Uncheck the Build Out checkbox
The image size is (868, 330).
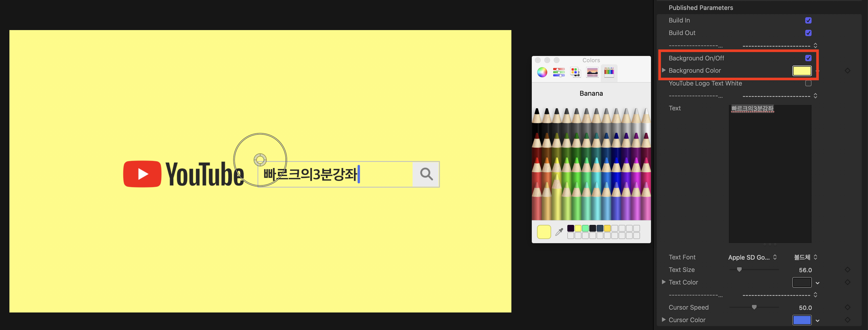click(808, 33)
